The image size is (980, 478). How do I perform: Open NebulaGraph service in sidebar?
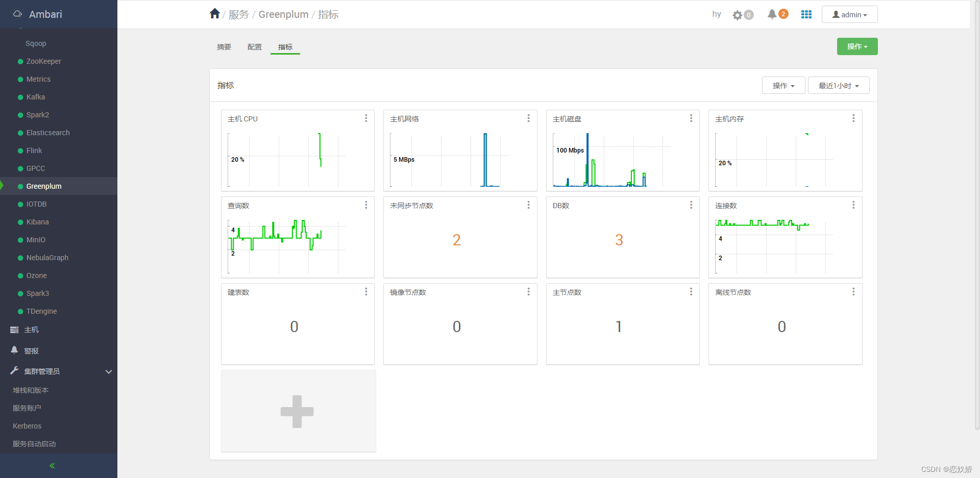coord(47,258)
